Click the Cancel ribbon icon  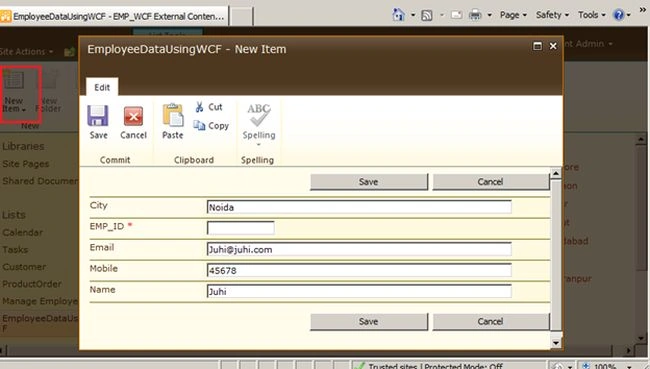133,116
